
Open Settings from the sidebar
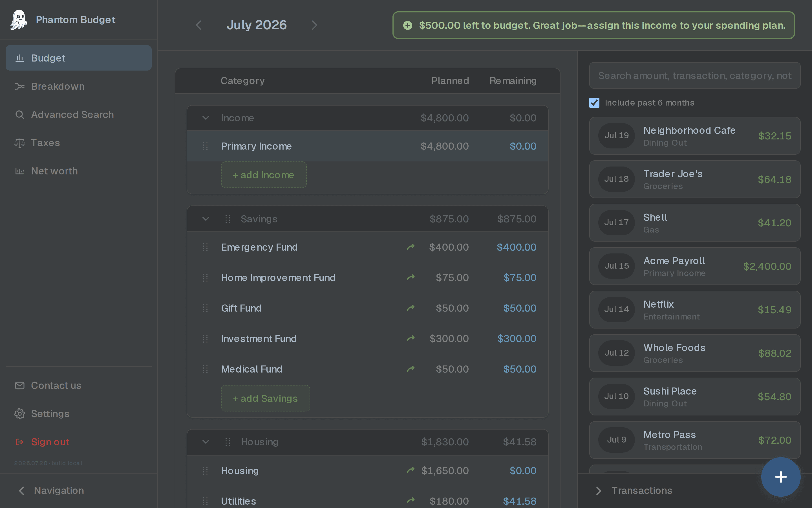click(x=78, y=413)
